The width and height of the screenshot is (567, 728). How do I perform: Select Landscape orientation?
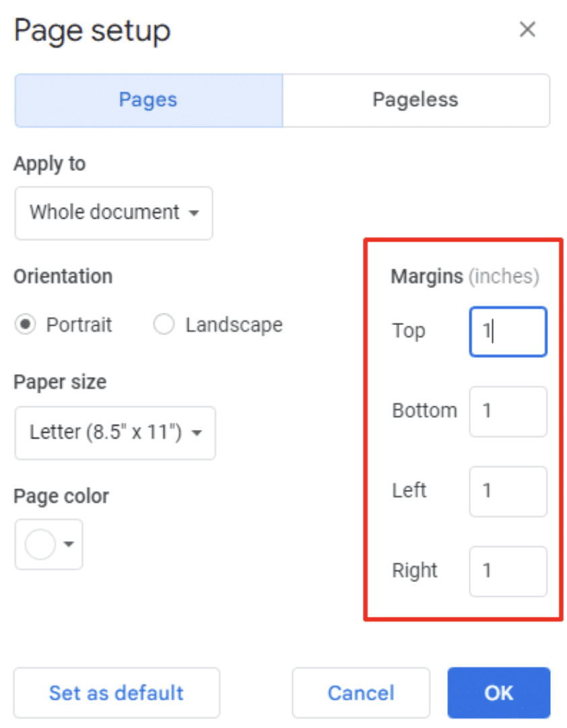pyautogui.click(x=164, y=324)
